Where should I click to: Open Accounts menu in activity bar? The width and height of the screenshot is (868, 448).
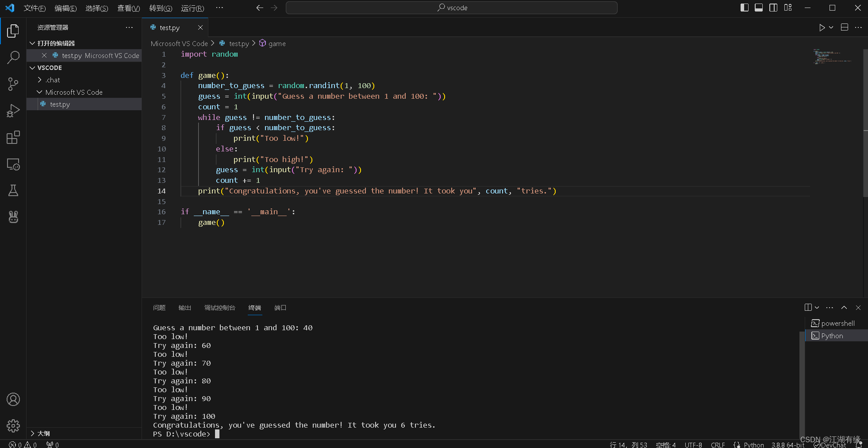[13, 399]
